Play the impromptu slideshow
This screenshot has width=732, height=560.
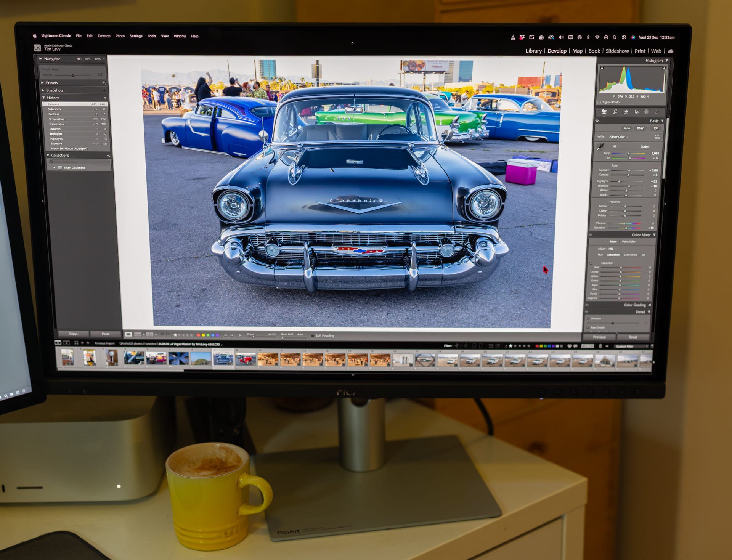pyautogui.click(x=240, y=335)
